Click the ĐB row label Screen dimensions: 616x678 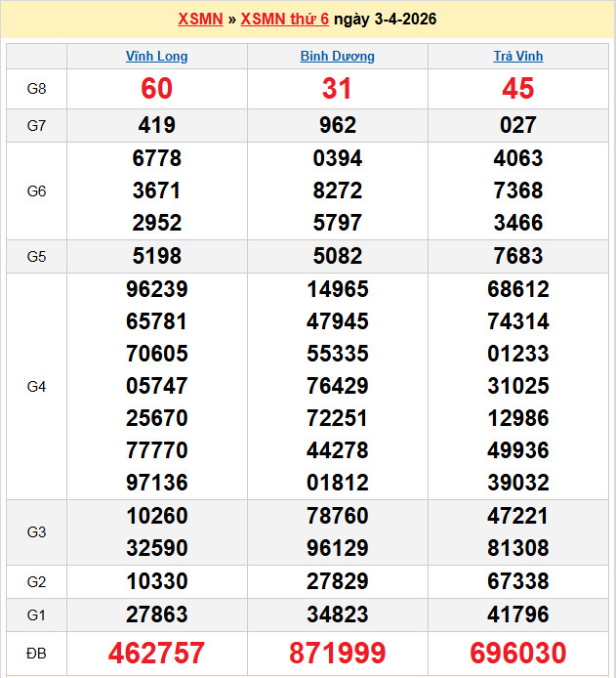36,652
